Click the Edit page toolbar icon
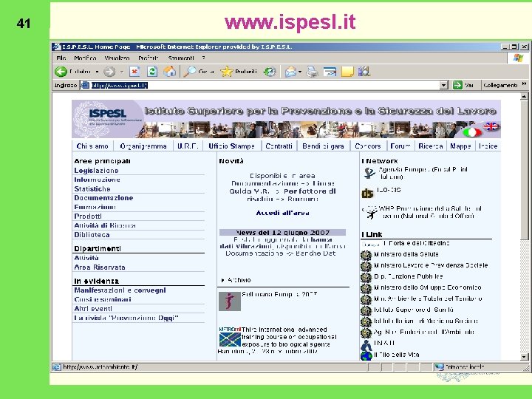Image resolution: width=532 pixels, height=399 pixels. point(330,72)
